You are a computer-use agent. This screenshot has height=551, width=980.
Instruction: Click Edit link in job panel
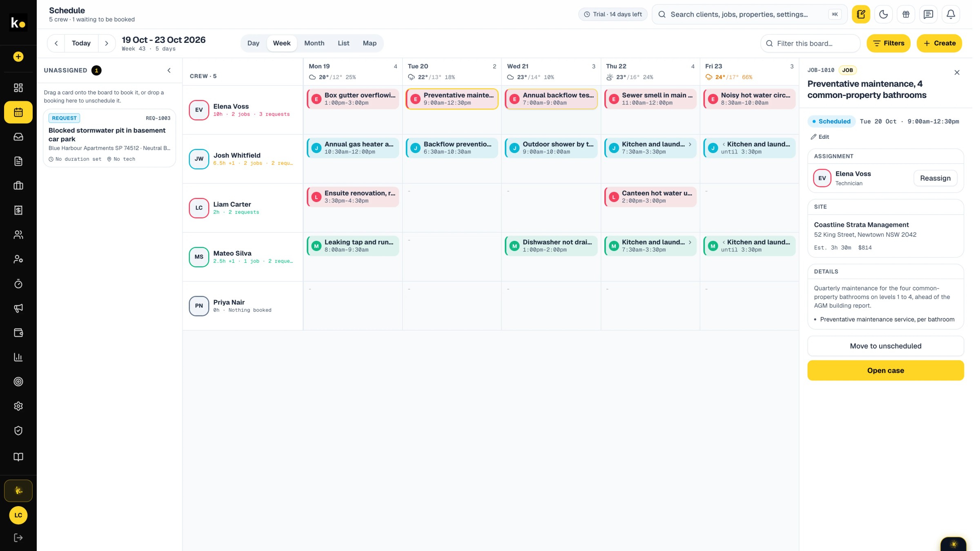(820, 137)
